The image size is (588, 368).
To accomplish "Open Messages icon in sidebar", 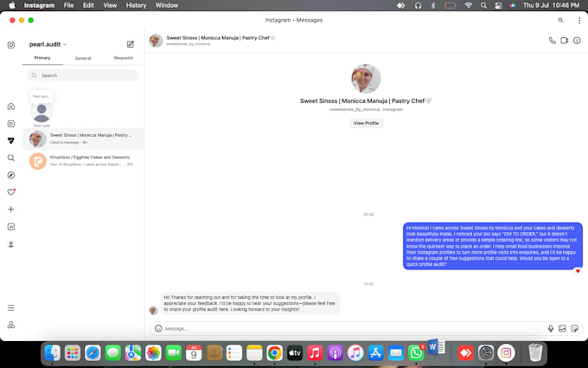I will click(x=11, y=140).
